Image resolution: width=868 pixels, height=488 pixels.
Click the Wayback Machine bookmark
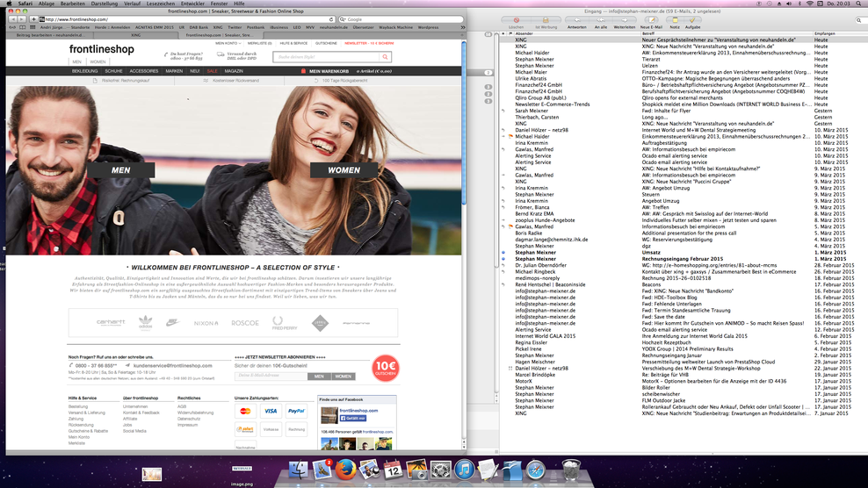click(x=395, y=27)
